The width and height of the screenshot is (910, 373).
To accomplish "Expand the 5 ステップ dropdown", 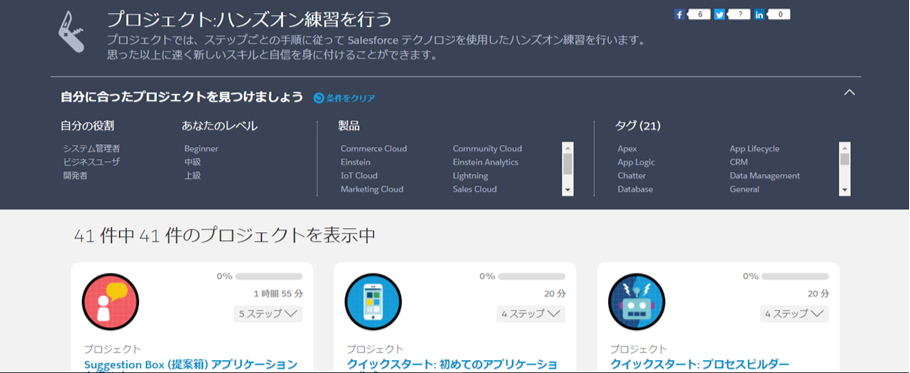I will click(268, 314).
